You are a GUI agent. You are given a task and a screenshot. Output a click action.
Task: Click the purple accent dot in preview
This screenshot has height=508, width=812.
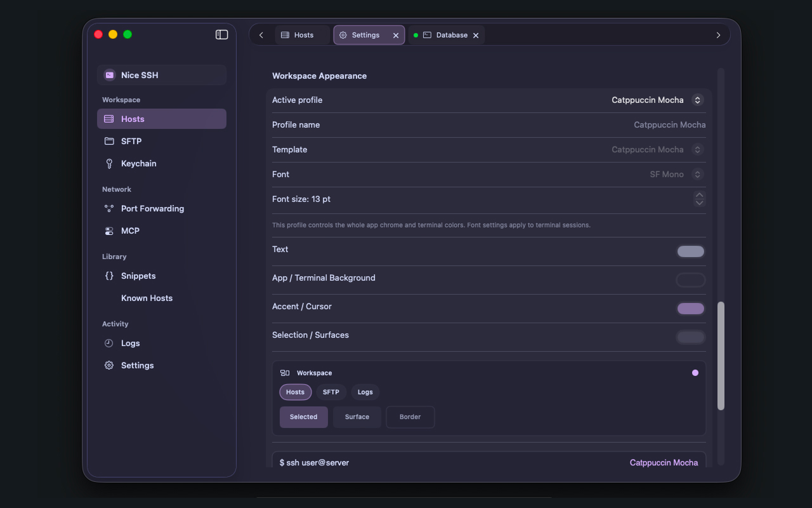click(695, 373)
